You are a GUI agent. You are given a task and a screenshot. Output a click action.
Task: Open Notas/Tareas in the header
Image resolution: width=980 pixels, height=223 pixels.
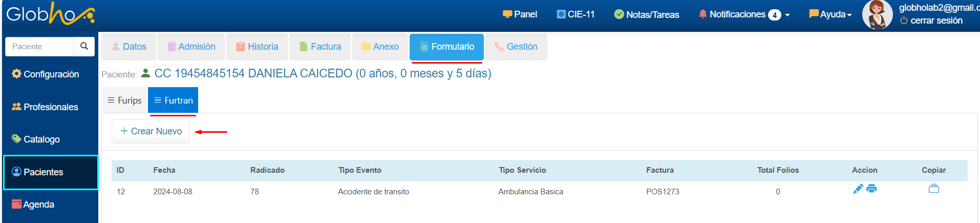[x=647, y=14]
